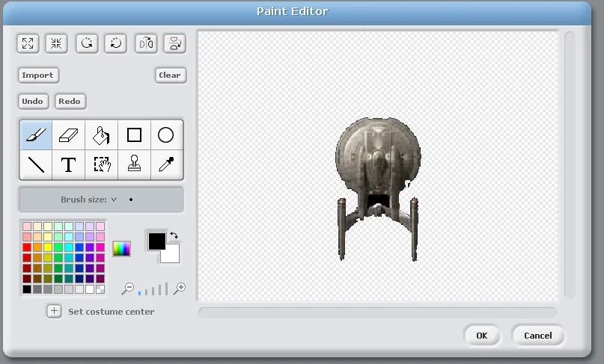Select the Stamp tool
The width and height of the screenshot is (604, 364).
[x=134, y=164]
